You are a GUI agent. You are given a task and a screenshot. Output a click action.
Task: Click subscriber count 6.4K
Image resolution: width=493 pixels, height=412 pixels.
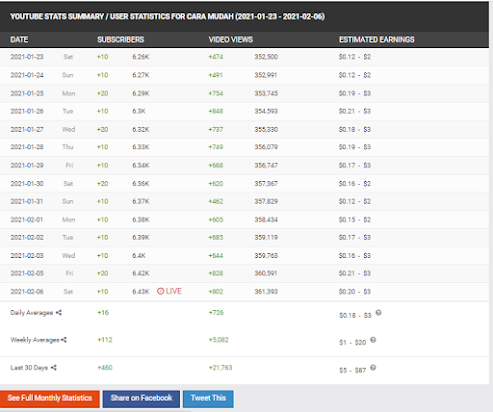[139, 256]
